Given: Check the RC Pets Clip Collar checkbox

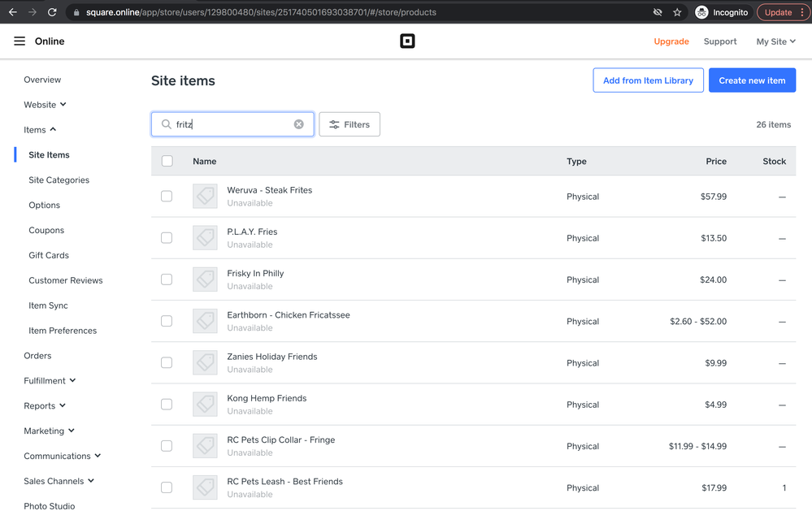Looking at the screenshot, I should pos(167,446).
